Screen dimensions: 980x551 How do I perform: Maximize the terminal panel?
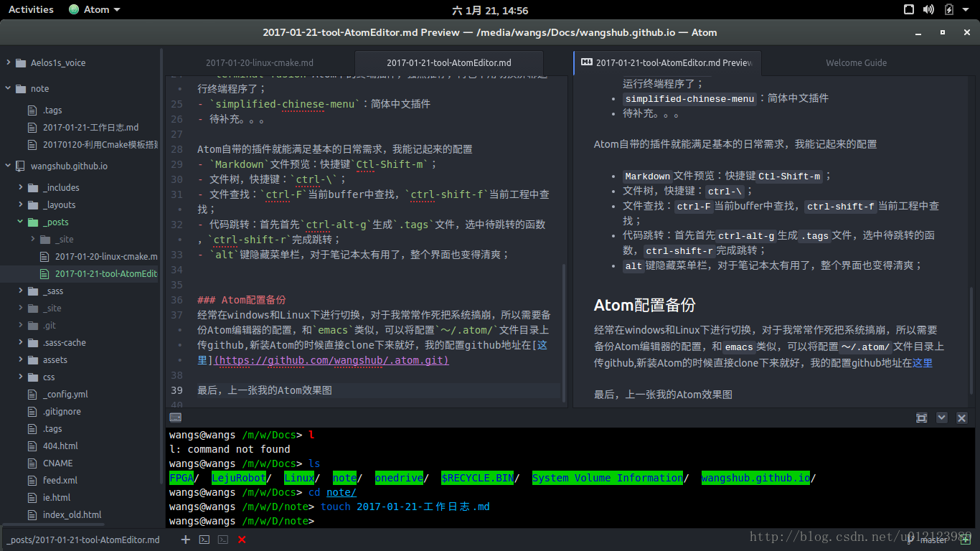[922, 418]
